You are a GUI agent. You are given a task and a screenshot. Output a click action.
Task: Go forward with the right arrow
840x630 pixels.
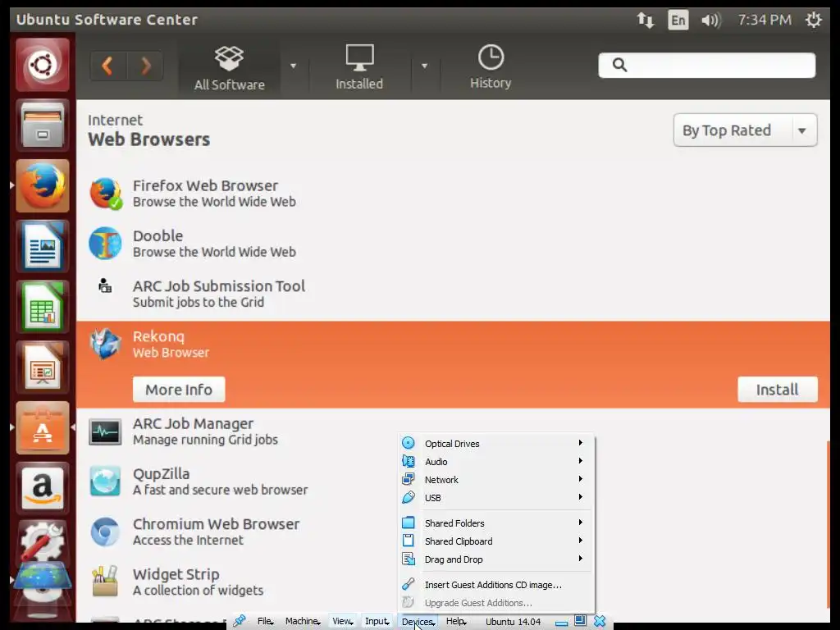pyautogui.click(x=145, y=66)
